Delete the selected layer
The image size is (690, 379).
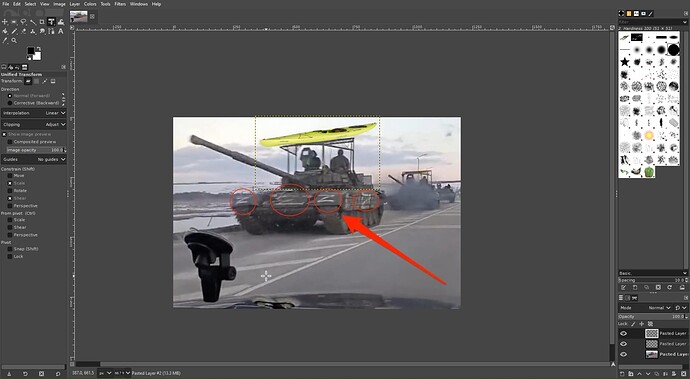click(x=683, y=374)
